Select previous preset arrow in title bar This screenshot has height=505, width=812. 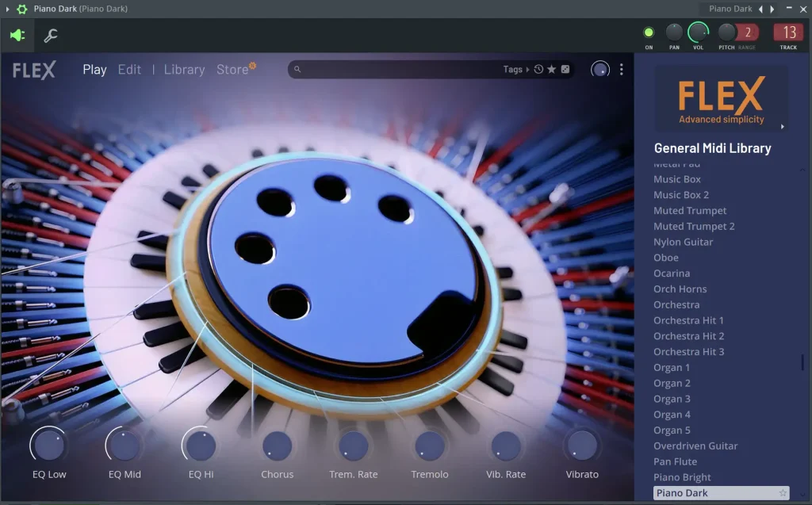760,9
